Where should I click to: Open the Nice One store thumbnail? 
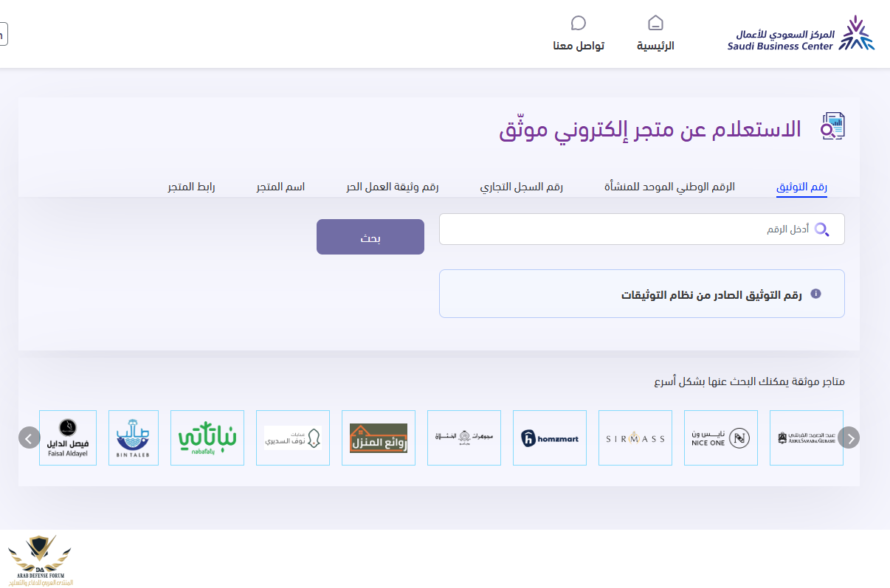pyautogui.click(x=720, y=438)
